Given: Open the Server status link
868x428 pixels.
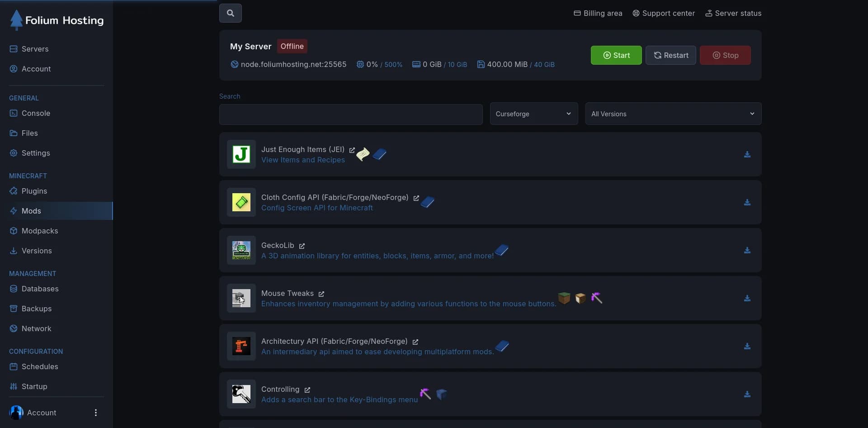Looking at the screenshot, I should [x=733, y=13].
